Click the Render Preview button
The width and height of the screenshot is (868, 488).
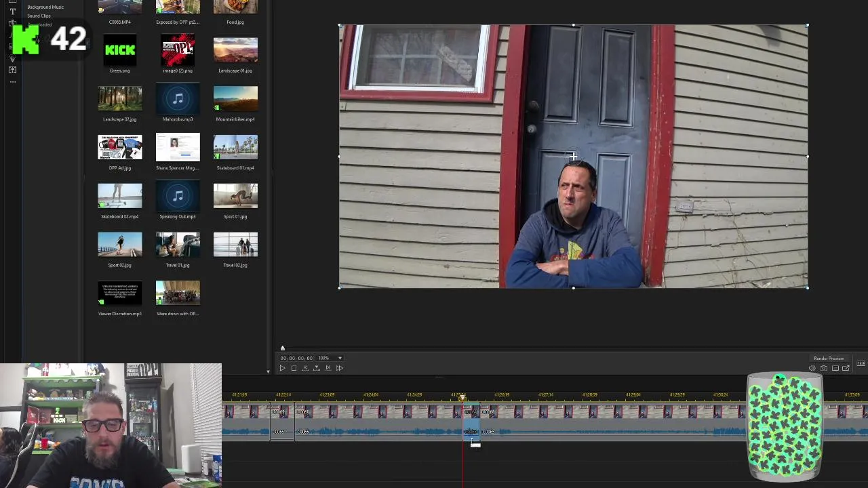tap(829, 358)
